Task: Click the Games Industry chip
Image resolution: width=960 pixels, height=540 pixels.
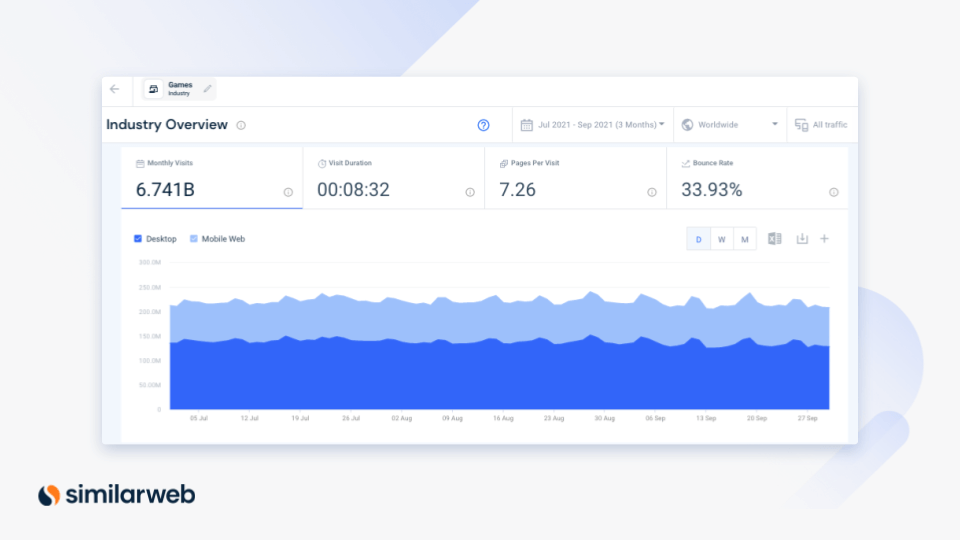Action: [179, 89]
